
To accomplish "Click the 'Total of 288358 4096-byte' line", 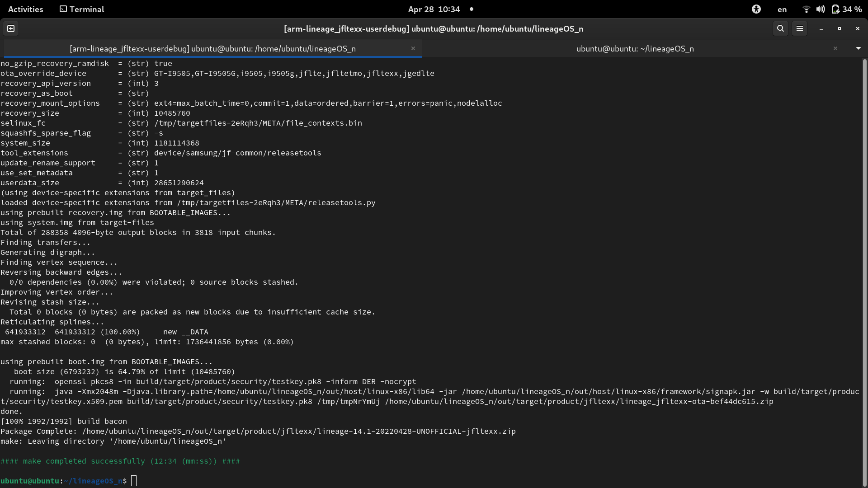I will pos(138,232).
